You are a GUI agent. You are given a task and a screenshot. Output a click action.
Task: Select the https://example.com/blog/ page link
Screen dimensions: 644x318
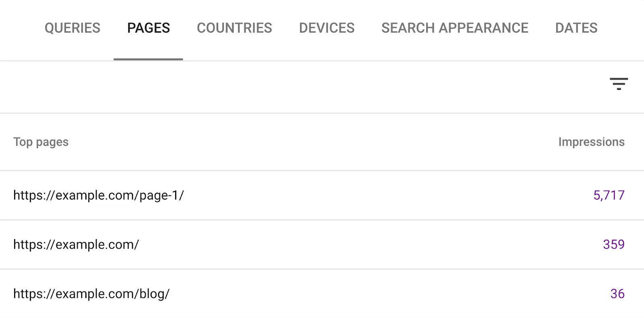[x=91, y=294]
